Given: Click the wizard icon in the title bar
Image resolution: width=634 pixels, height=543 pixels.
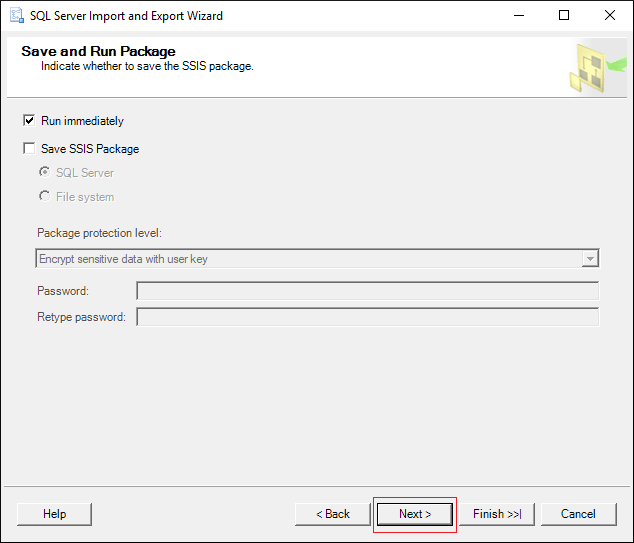Looking at the screenshot, I should click(x=17, y=15).
